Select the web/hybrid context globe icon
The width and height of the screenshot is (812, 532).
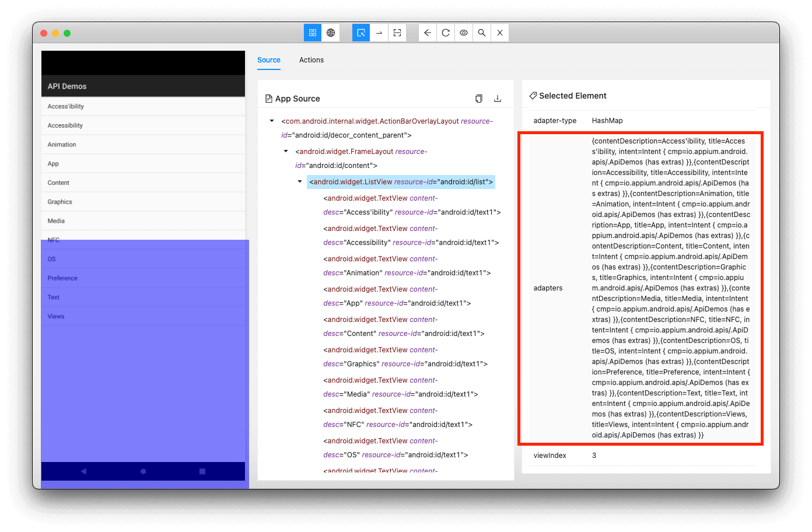(331, 33)
